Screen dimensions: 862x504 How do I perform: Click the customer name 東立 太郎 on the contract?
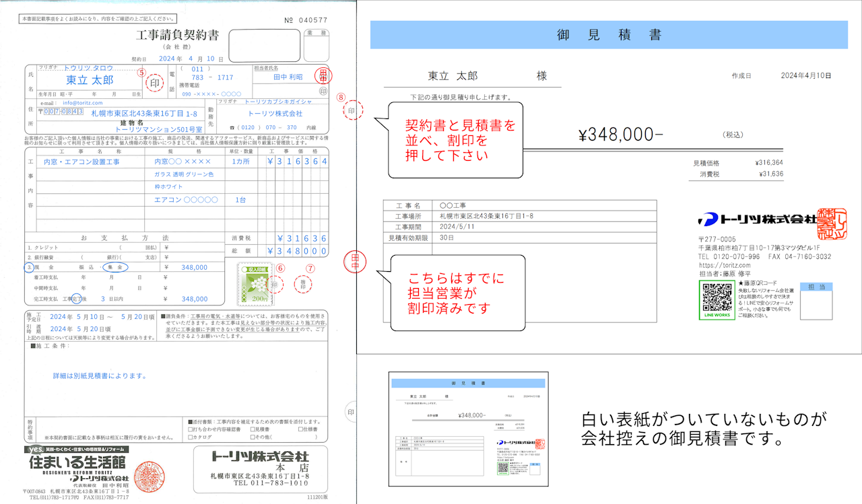click(90, 81)
